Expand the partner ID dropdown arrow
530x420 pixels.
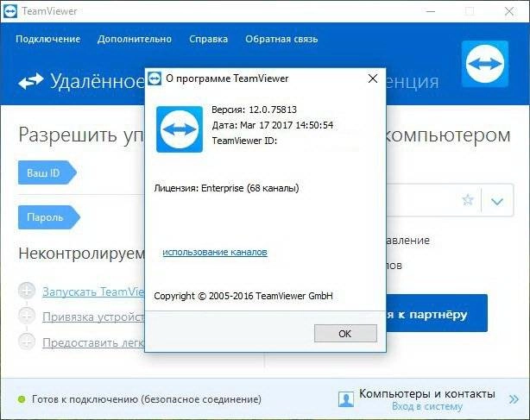(x=497, y=201)
